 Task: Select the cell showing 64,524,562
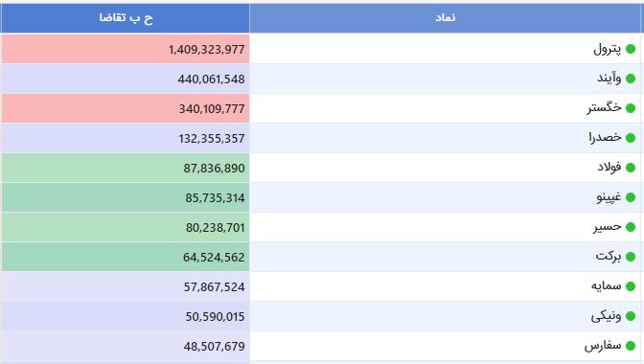pyautogui.click(x=126, y=257)
